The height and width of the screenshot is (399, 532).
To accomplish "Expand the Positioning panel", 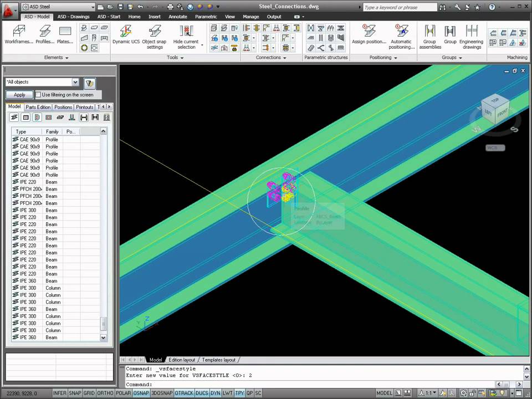I will 383,58.
